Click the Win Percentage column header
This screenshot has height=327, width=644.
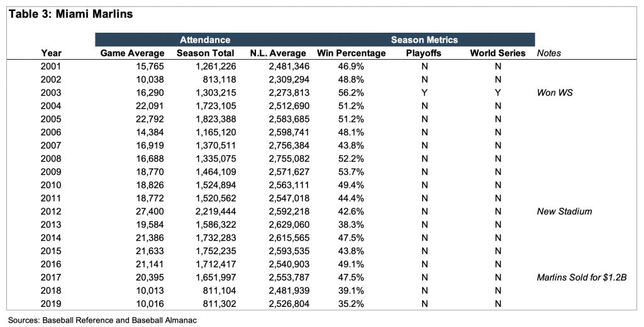click(x=352, y=53)
